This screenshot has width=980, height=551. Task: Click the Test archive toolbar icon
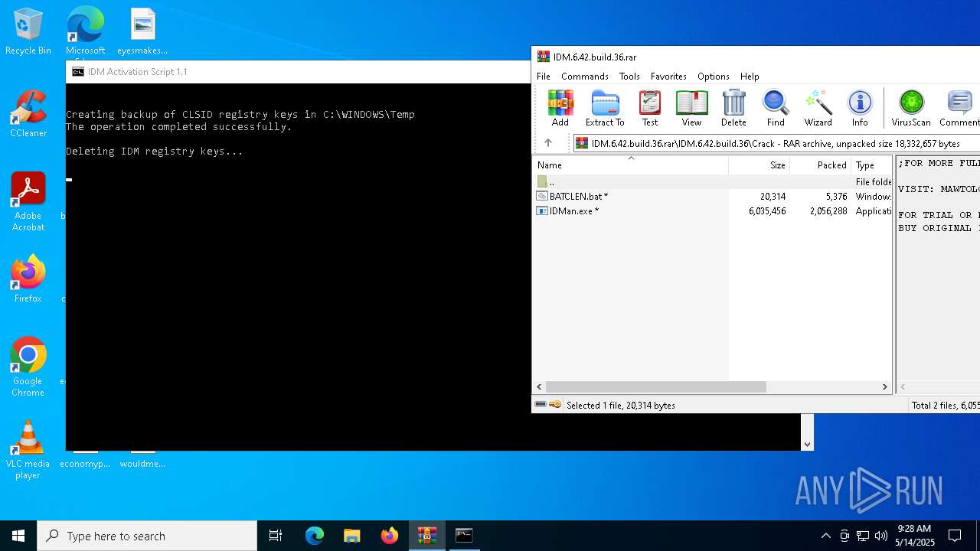[649, 108]
